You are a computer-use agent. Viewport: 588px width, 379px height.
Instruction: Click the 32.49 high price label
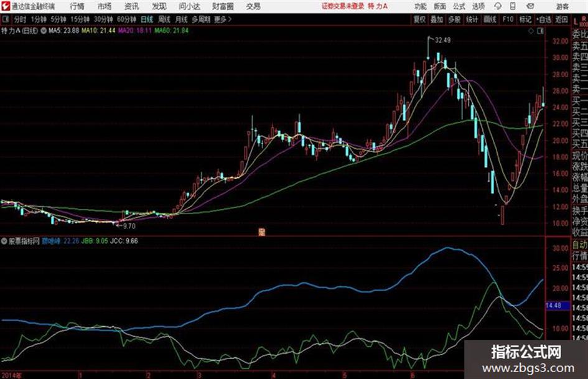pyautogui.click(x=443, y=40)
